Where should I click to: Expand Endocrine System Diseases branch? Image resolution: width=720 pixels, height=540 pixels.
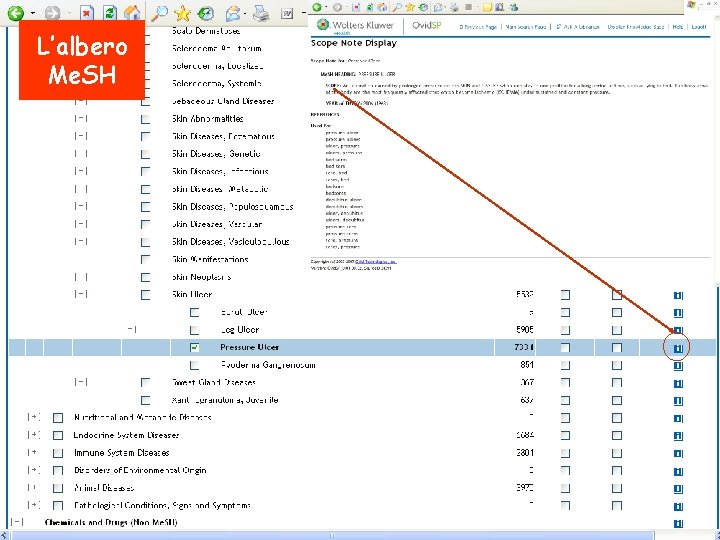(x=33, y=435)
